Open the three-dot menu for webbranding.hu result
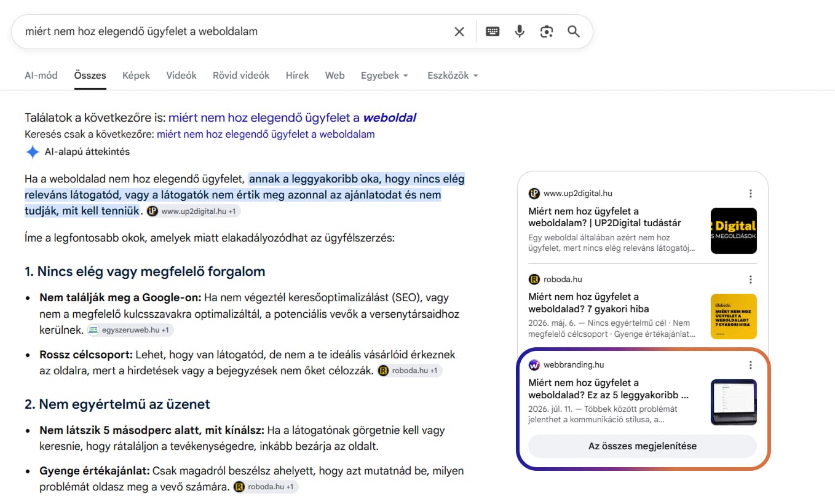Screen dimensions: 835x504 pyautogui.click(x=751, y=364)
